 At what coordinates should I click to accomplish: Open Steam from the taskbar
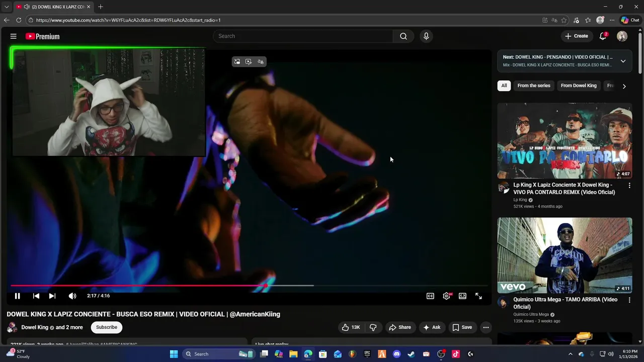(x=411, y=354)
